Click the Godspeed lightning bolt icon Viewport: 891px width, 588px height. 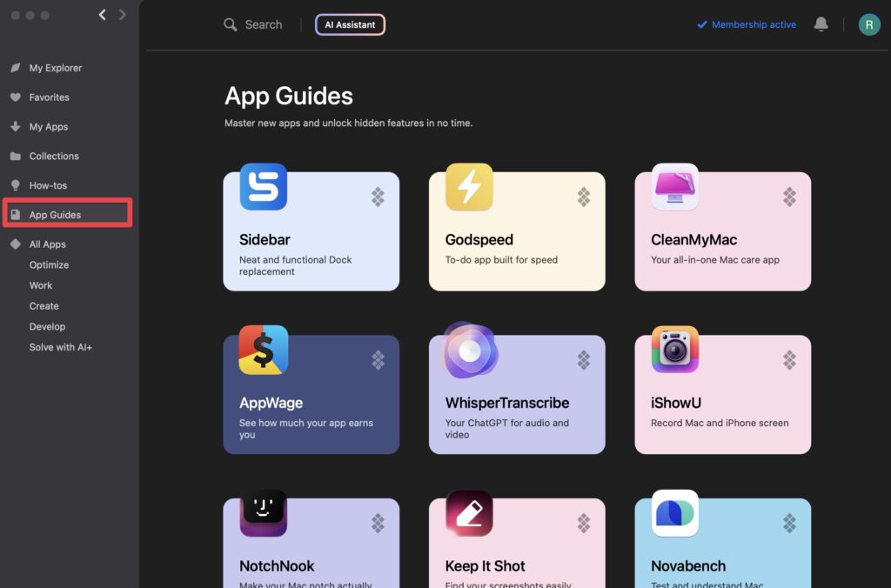[469, 187]
